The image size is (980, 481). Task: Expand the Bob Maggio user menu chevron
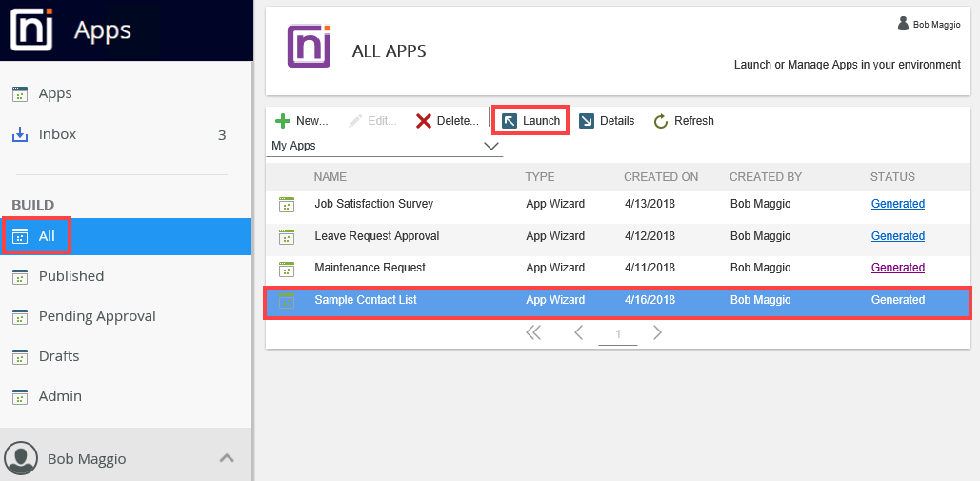pos(227,458)
